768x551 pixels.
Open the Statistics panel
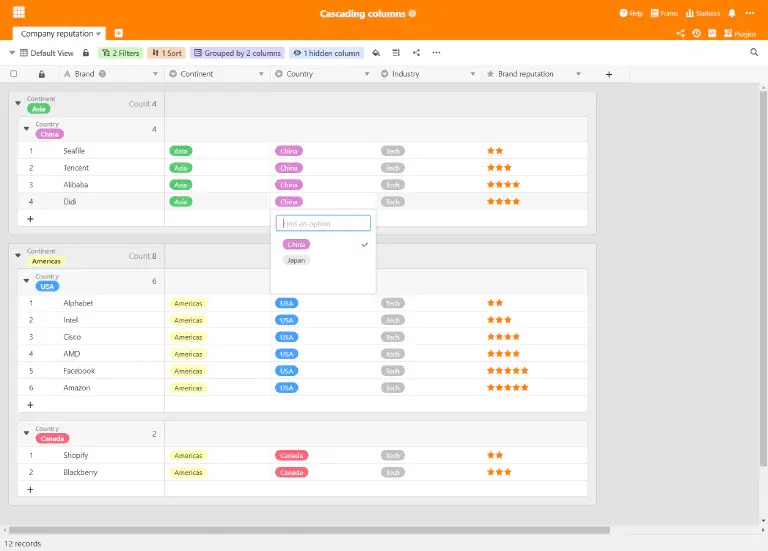703,13
